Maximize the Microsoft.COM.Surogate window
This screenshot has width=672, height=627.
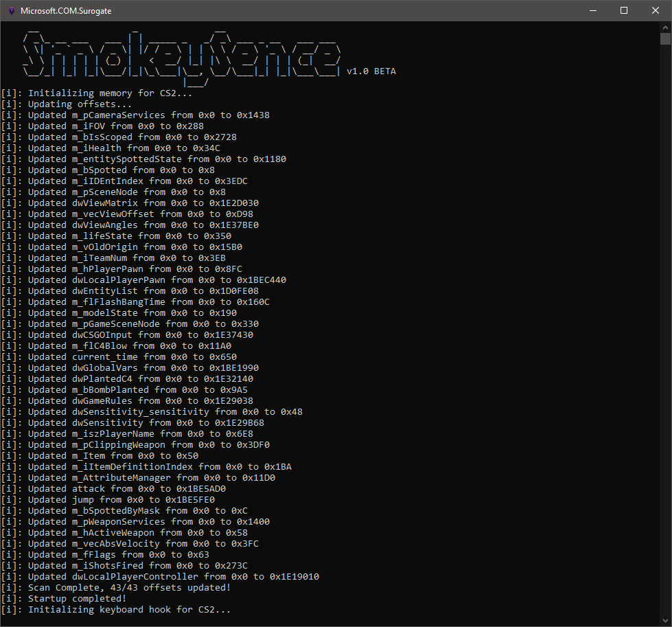(x=624, y=11)
